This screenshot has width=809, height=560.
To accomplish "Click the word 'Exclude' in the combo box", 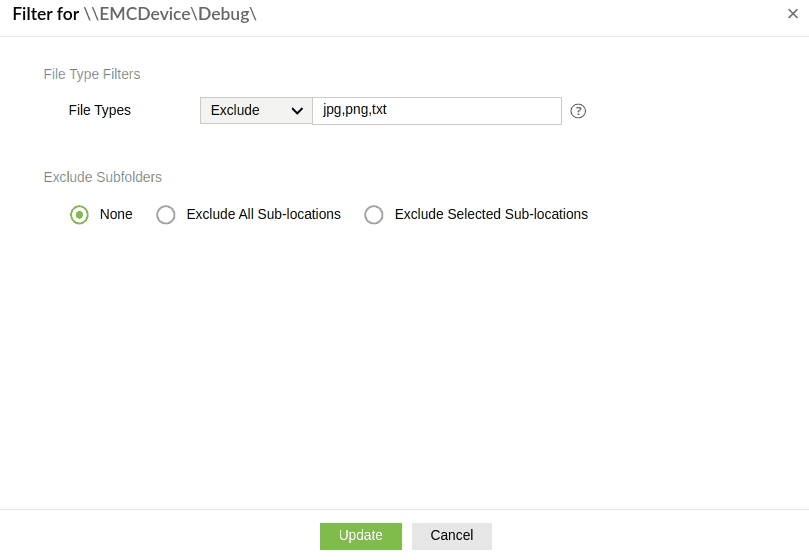I will (x=235, y=110).
